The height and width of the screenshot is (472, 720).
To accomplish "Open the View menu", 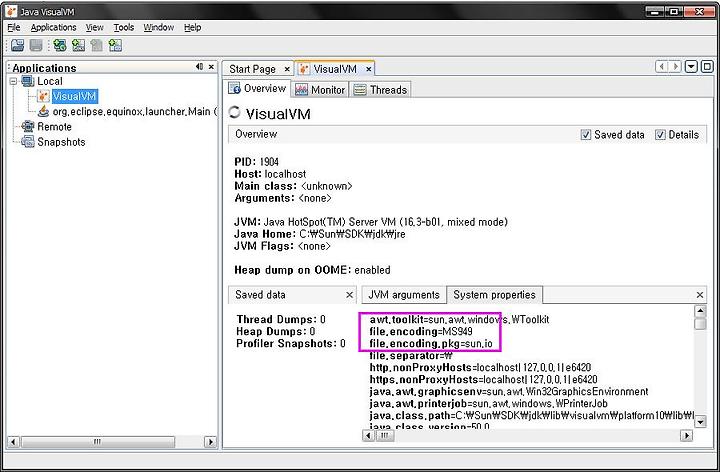I will click(x=95, y=28).
